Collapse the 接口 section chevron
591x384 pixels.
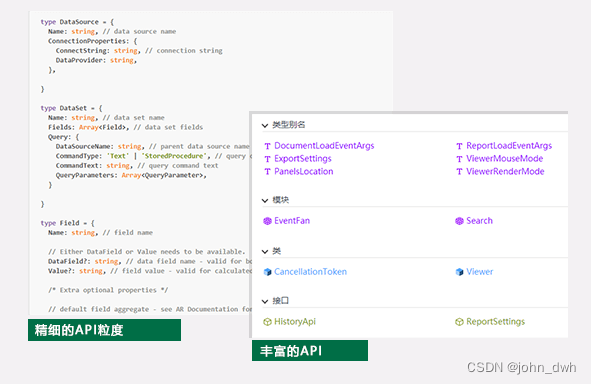(265, 301)
